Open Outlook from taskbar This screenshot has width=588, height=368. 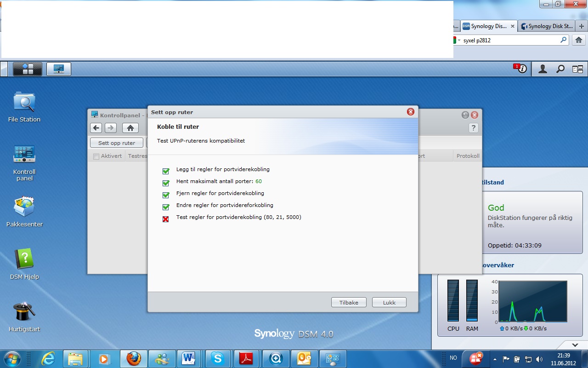pyautogui.click(x=305, y=358)
